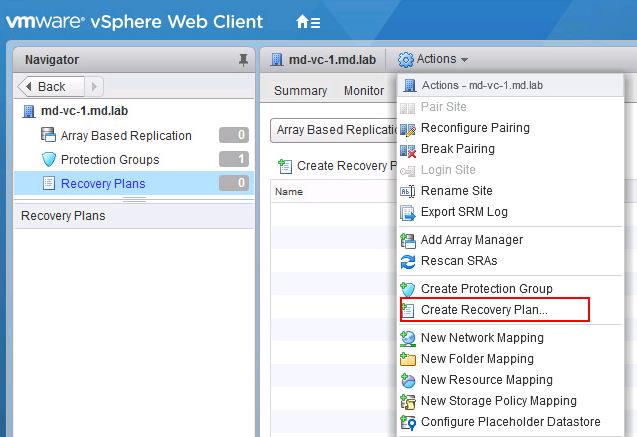This screenshot has width=637, height=437.
Task: Click the New Storage Policy Mapping icon
Action: 408,402
